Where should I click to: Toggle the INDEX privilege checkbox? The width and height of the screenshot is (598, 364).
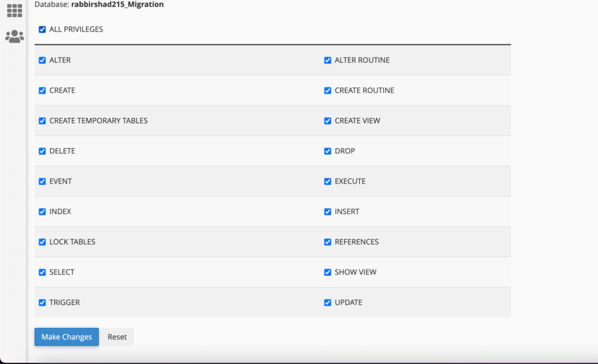pyautogui.click(x=42, y=212)
